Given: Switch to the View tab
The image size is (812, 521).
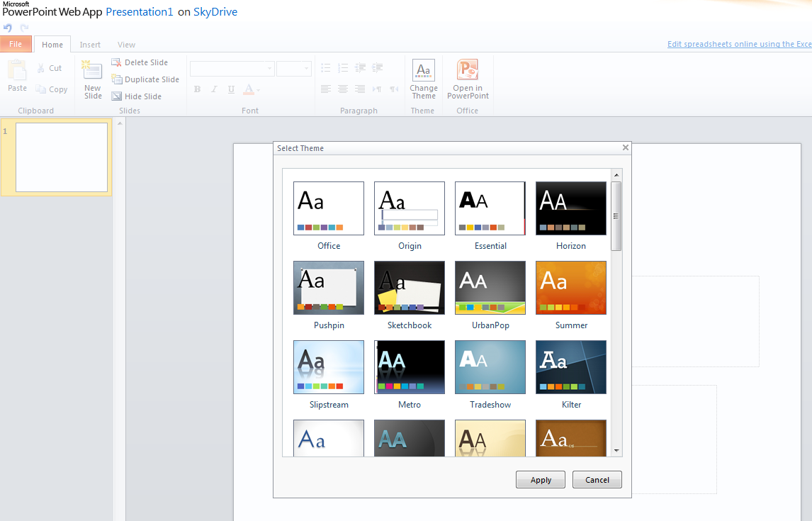Looking at the screenshot, I should [126, 45].
